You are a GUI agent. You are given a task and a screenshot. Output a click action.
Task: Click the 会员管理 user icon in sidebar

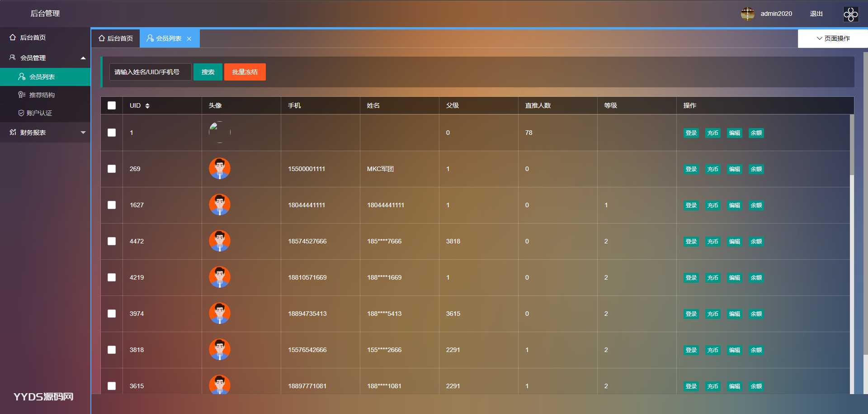coord(13,57)
